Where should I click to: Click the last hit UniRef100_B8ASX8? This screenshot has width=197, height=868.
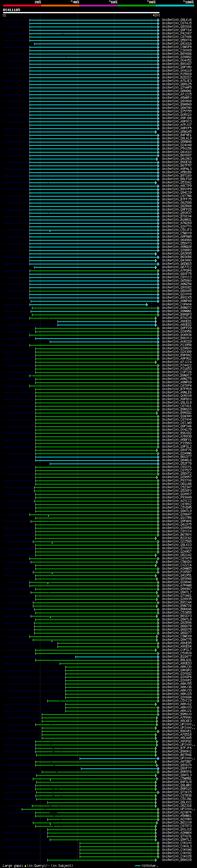(x=177, y=860)
